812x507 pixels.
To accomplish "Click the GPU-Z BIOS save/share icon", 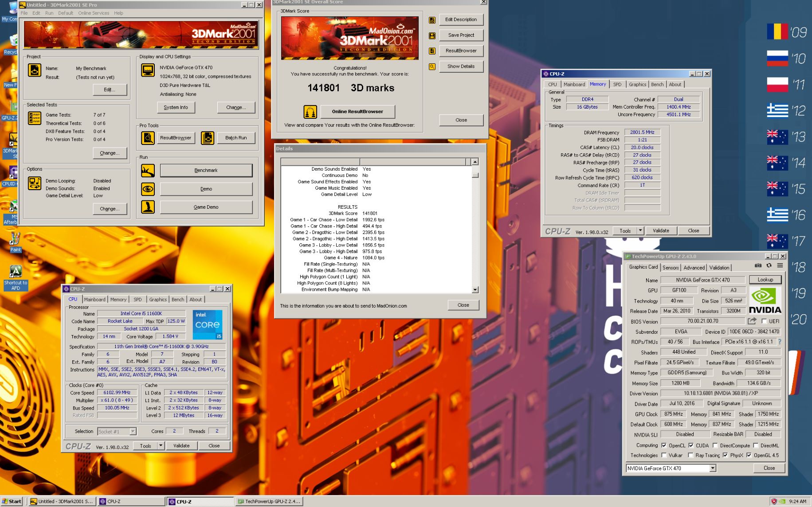I will (752, 321).
